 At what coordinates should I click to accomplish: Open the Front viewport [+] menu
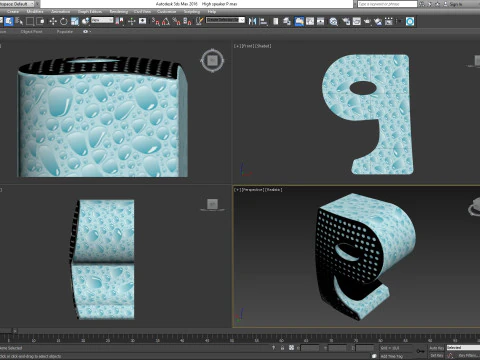237,46
